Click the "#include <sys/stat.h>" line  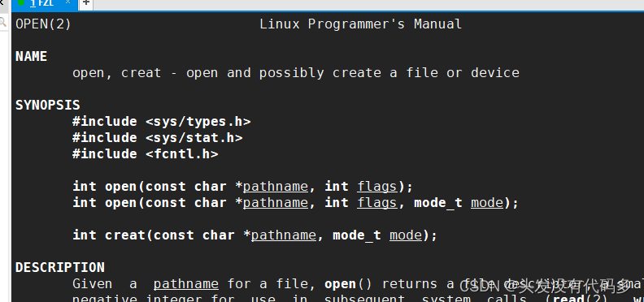click(157, 138)
